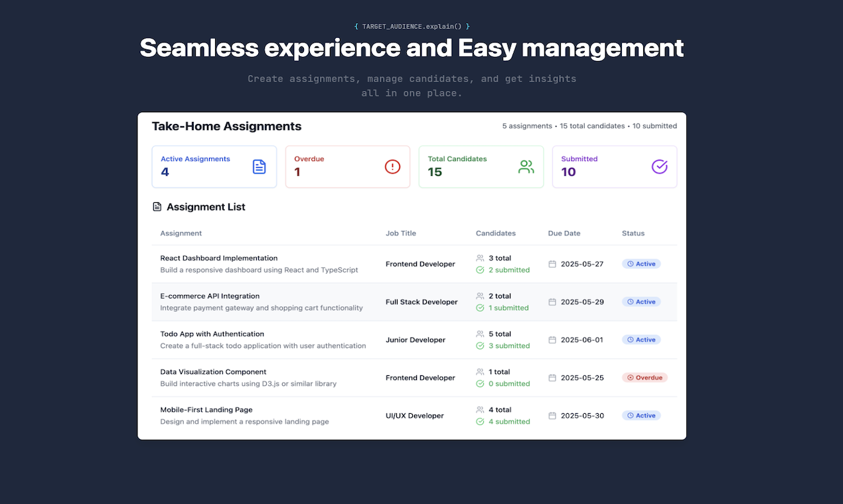843x504 pixels.
Task: Click people icon next to '2 total'
Action: coord(480,296)
